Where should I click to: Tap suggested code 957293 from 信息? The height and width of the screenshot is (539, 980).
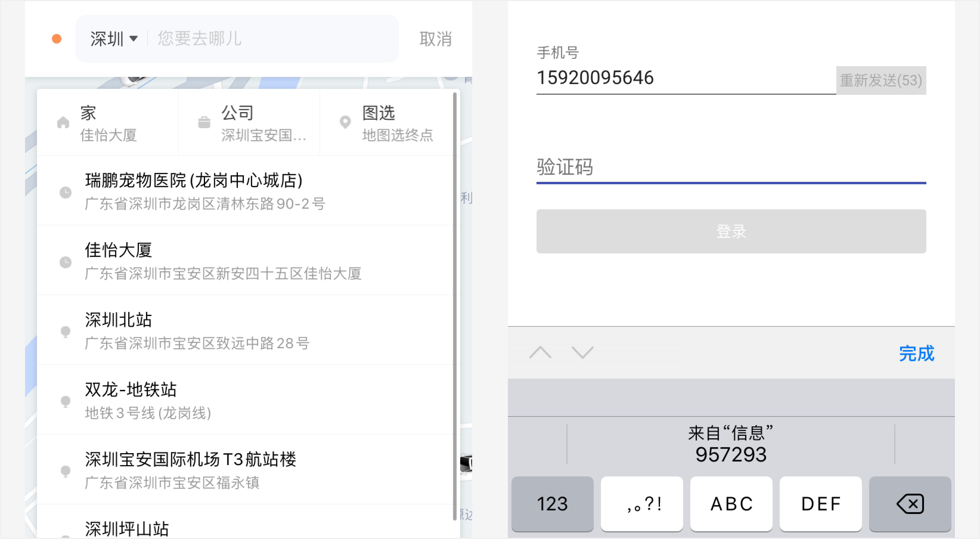coord(730,445)
